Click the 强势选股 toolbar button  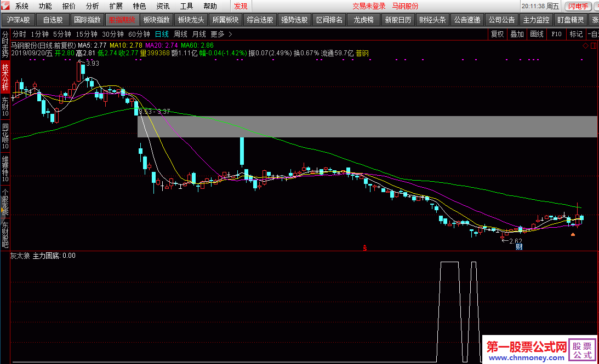click(294, 20)
